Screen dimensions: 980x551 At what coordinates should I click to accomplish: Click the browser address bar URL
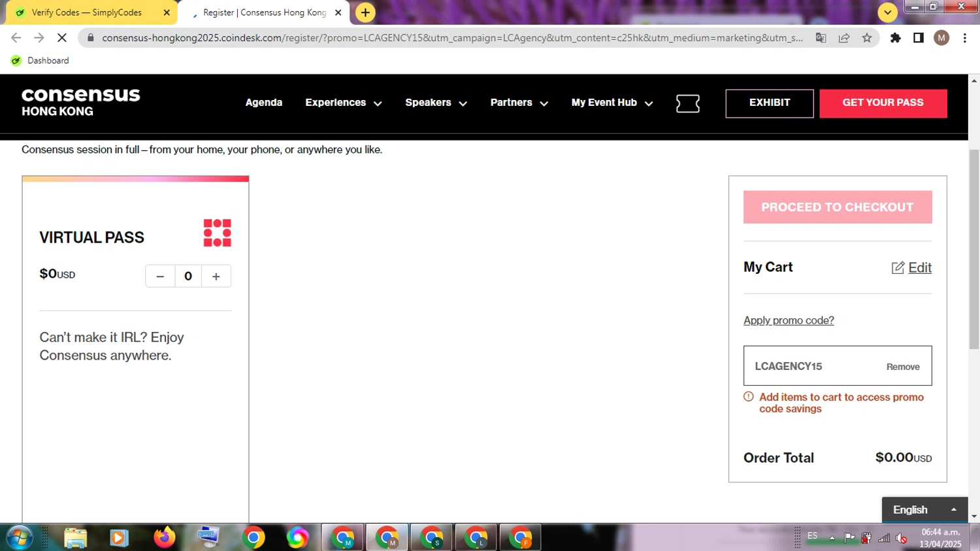click(452, 38)
